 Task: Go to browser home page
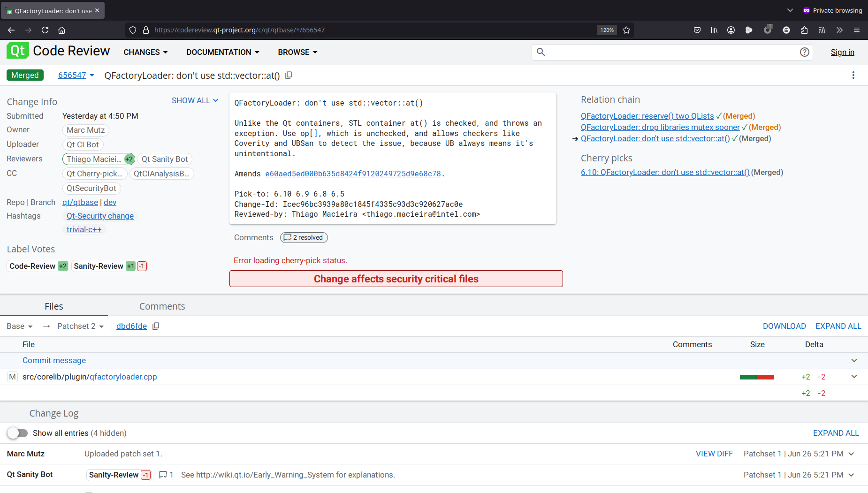61,30
